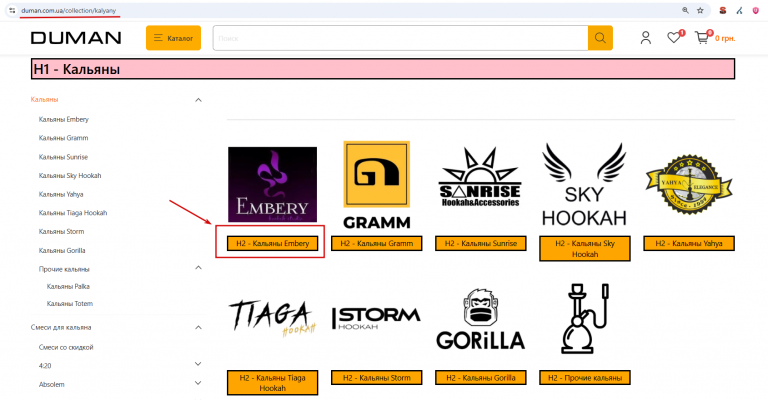Click the Embery brand logo image

[272, 185]
